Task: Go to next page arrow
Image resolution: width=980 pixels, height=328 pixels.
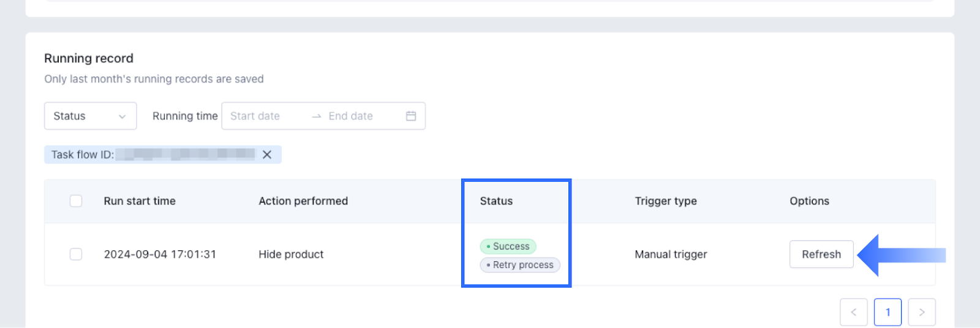Action: point(921,312)
